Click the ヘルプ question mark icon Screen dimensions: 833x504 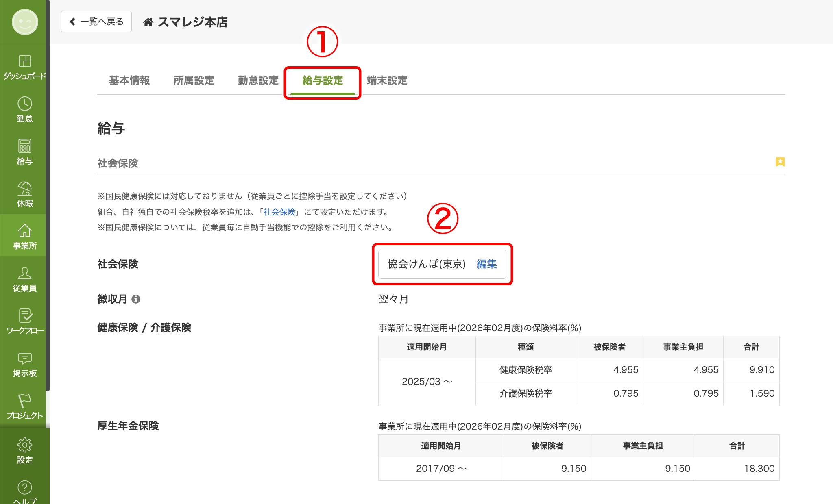tap(24, 488)
